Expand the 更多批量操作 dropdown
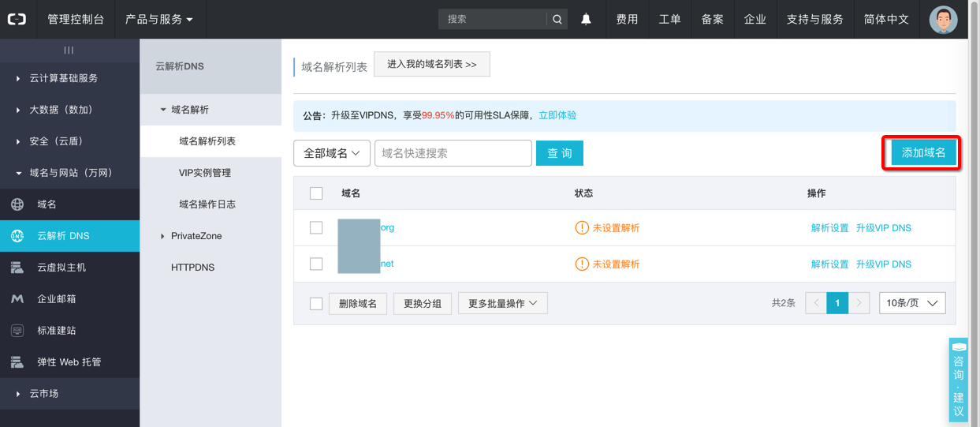 (503, 303)
